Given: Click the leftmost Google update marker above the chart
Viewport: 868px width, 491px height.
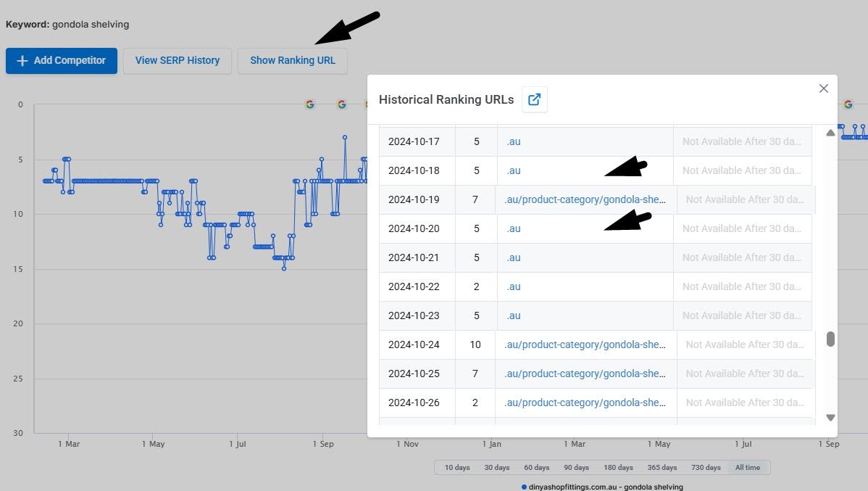Looking at the screenshot, I should point(310,104).
